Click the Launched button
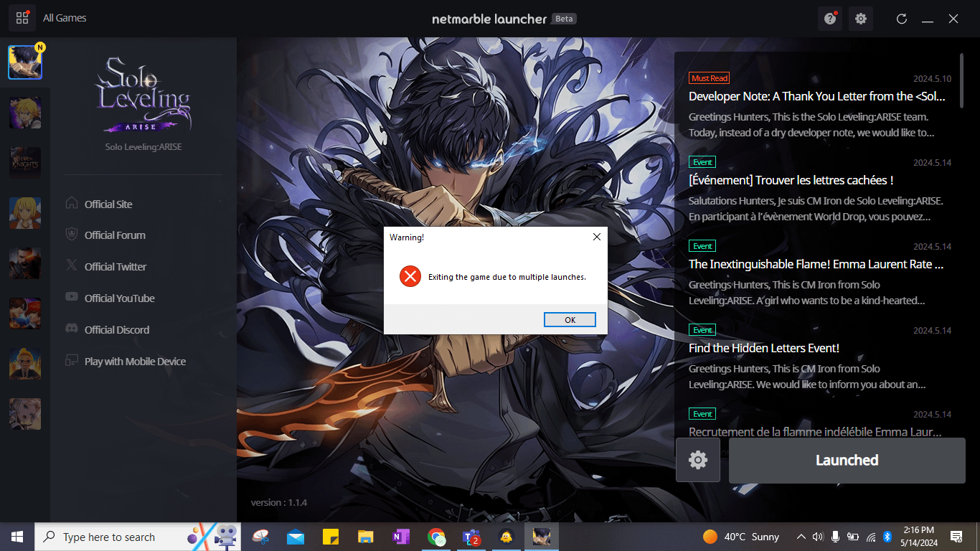This screenshot has height=551, width=980. pyautogui.click(x=847, y=461)
